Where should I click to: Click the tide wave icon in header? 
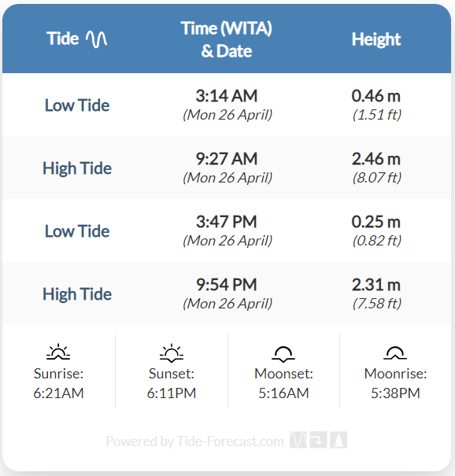(x=96, y=39)
